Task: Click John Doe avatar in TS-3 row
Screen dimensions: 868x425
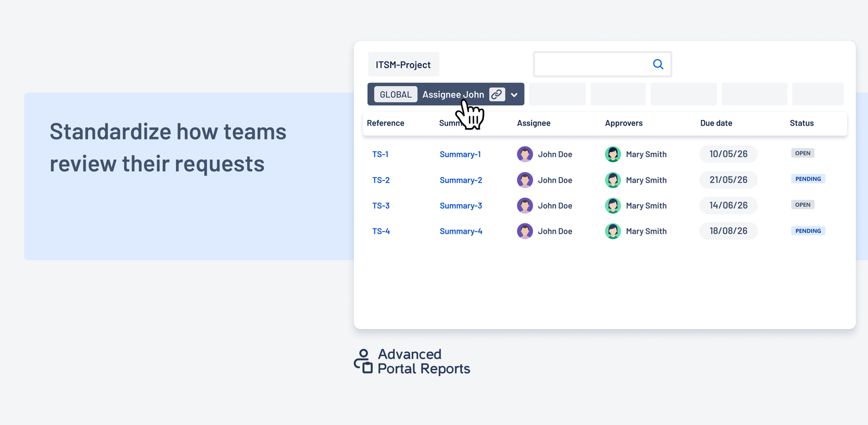Action: point(525,205)
